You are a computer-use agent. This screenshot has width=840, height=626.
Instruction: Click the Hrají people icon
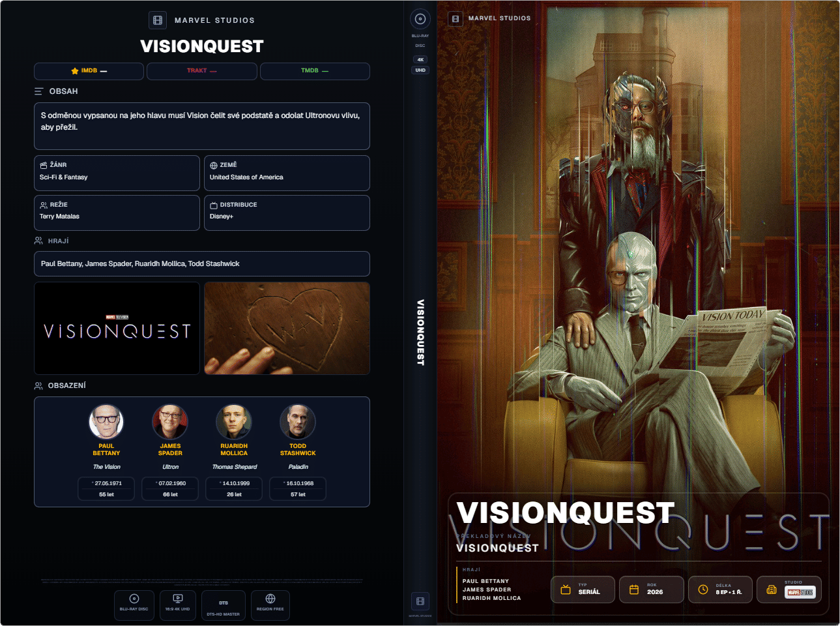[38, 241]
